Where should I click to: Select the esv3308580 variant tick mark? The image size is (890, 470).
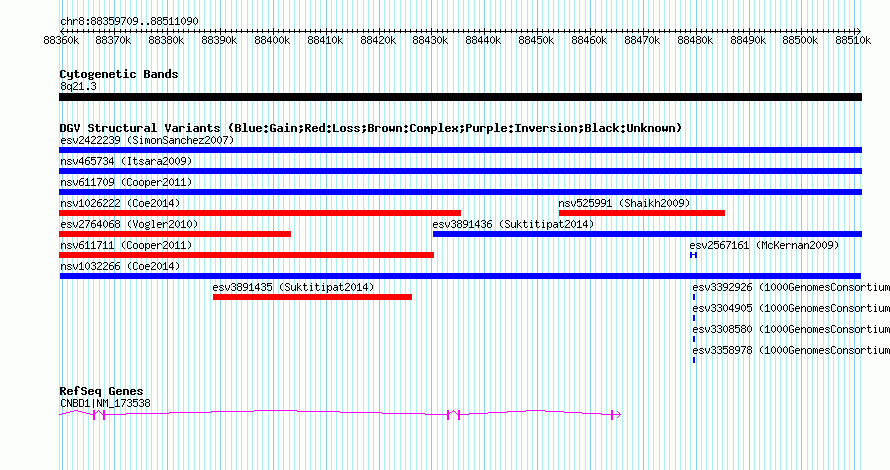click(x=694, y=339)
